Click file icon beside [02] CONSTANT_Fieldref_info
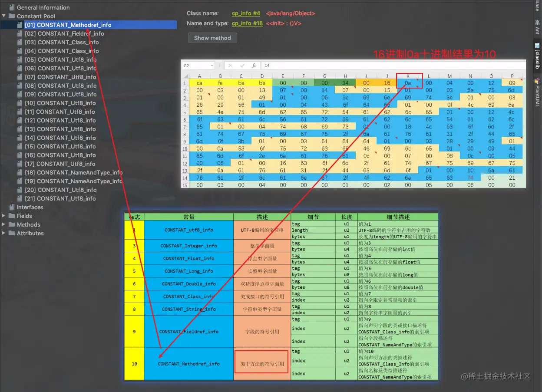Screen dimensions: 542x392 pos(19,33)
